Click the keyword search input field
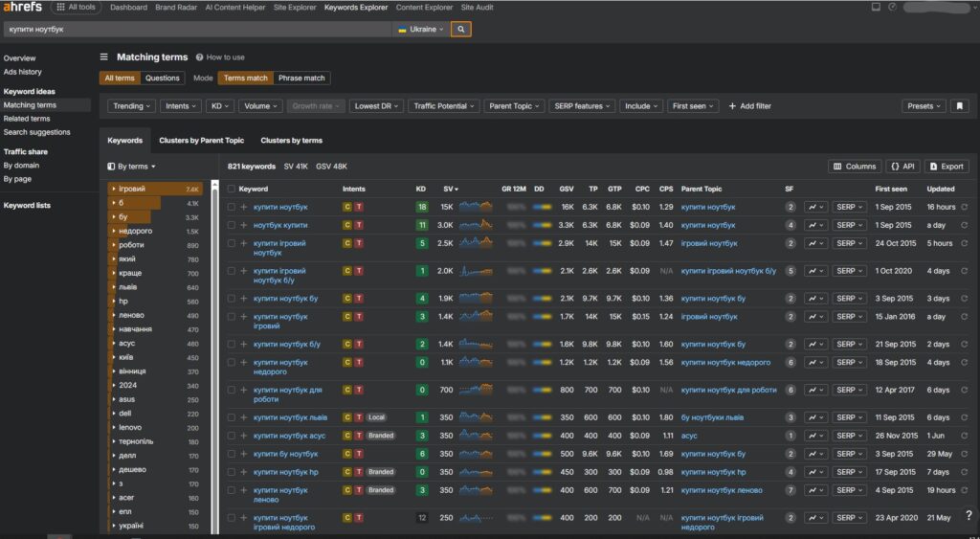Screen dimensions: 980x539 click(196, 30)
